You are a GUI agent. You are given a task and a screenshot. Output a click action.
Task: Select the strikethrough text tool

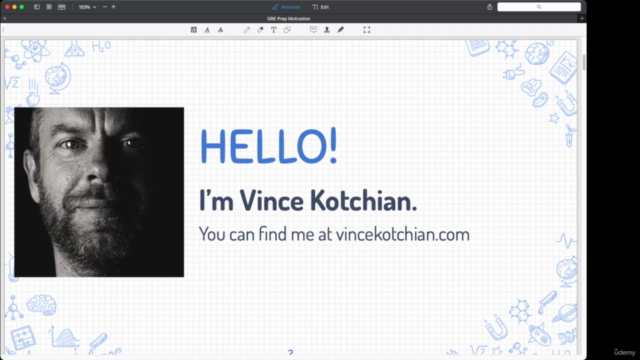coord(220,30)
